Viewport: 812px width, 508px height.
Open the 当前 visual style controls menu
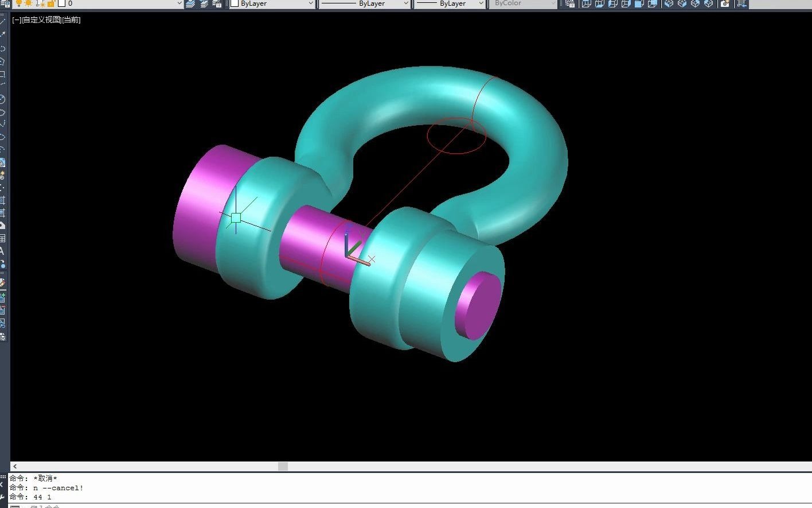71,20
